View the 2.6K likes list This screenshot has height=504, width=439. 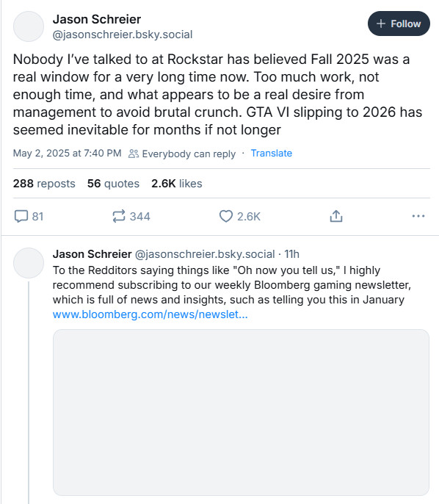pyautogui.click(x=177, y=184)
